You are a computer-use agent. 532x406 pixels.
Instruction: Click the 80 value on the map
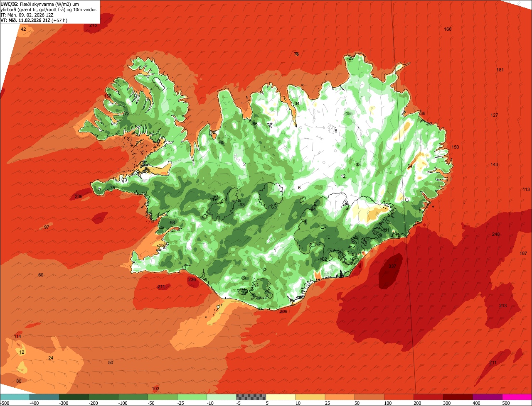[19, 381]
